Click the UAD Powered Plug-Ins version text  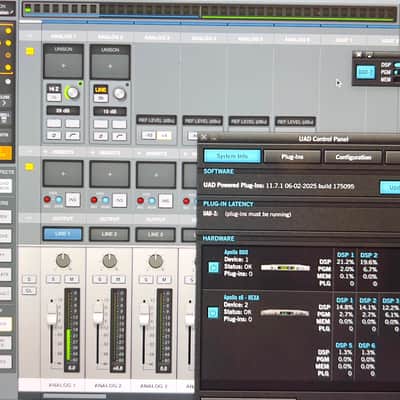coord(279,185)
